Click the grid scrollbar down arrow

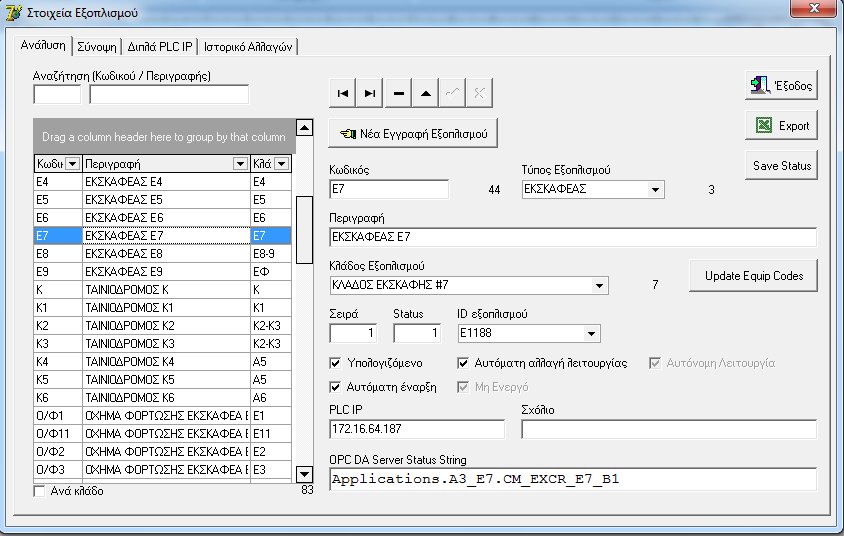point(304,474)
